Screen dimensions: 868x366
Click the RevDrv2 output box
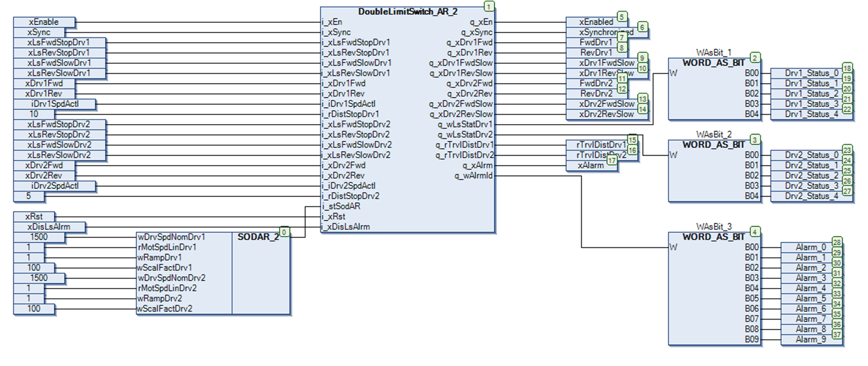(596, 94)
